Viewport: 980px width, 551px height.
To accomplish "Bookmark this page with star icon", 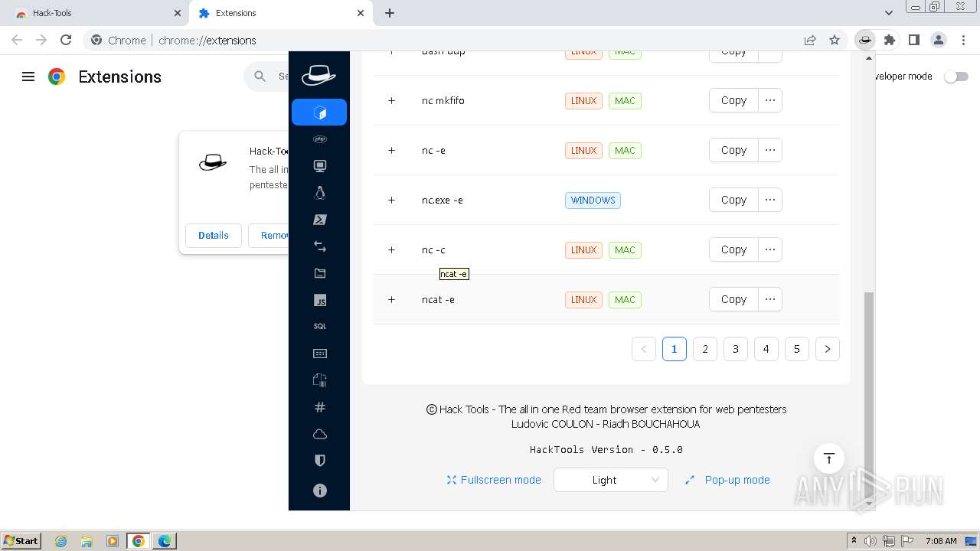I will [x=835, y=40].
